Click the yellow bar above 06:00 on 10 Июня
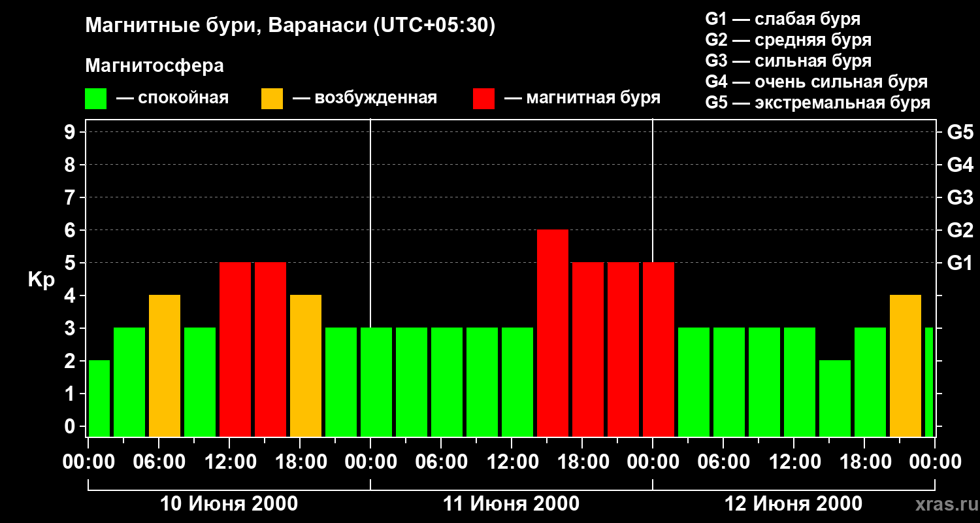The height and width of the screenshot is (523, 980). click(165, 365)
